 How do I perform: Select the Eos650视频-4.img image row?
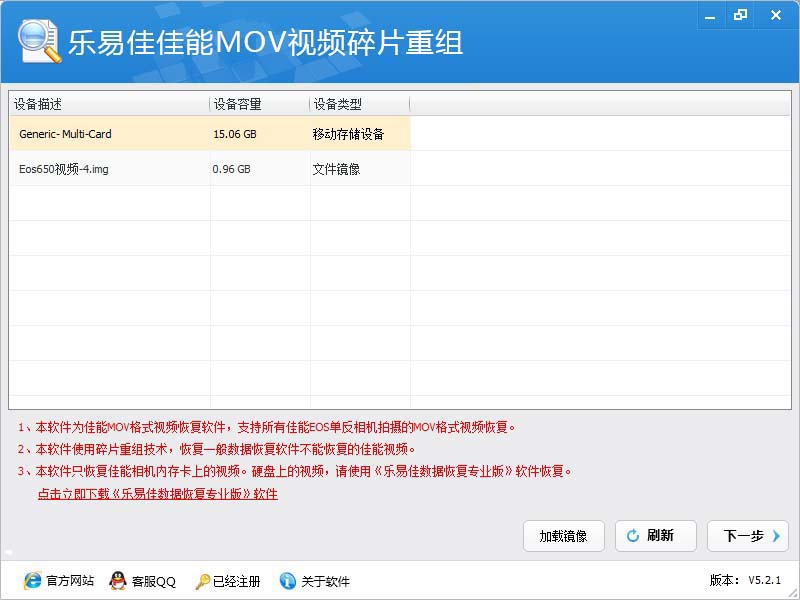210,169
